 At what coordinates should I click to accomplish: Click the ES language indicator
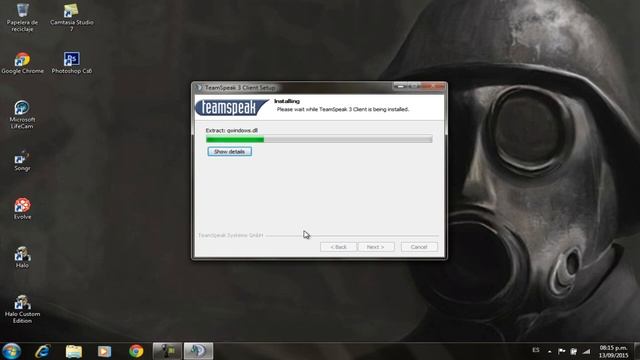[x=536, y=350]
